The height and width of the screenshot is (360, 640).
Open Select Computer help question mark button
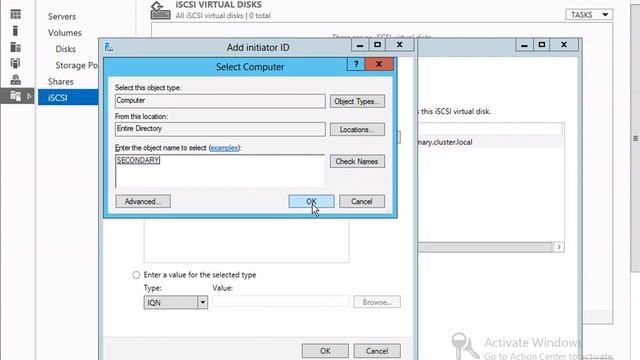pos(356,64)
